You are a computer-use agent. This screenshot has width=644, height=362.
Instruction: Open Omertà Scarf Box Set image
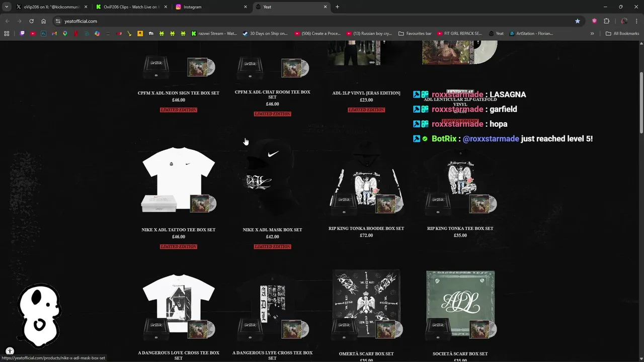366,305
